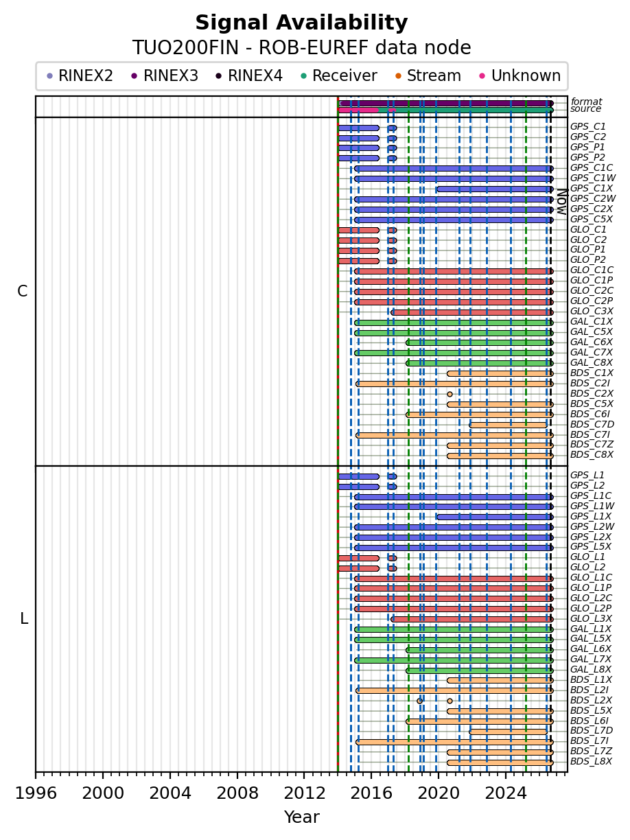Click the TUO200FIN - ROB-EUREF data node subtitle

[301, 48]
